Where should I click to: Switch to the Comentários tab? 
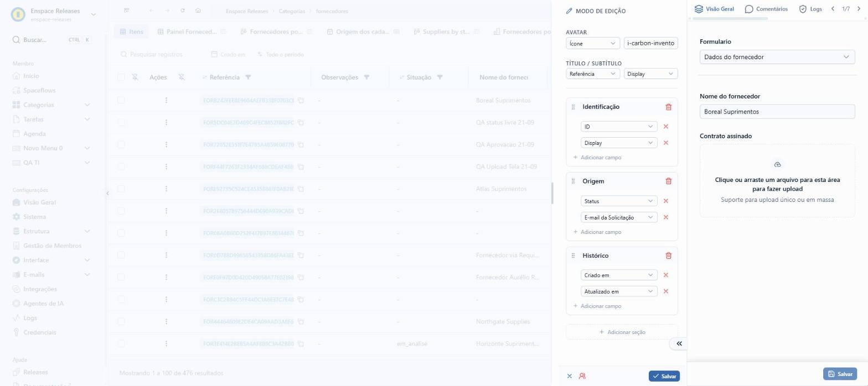point(766,9)
